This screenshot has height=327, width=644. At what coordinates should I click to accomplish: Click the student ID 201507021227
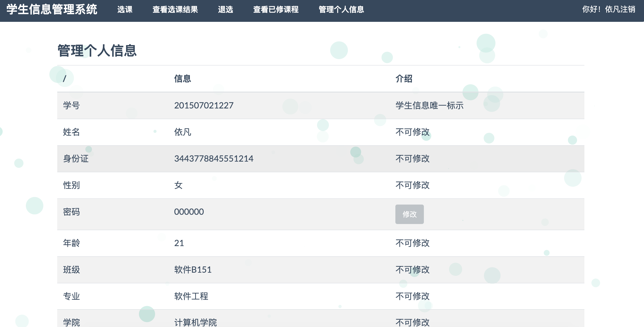204,105
